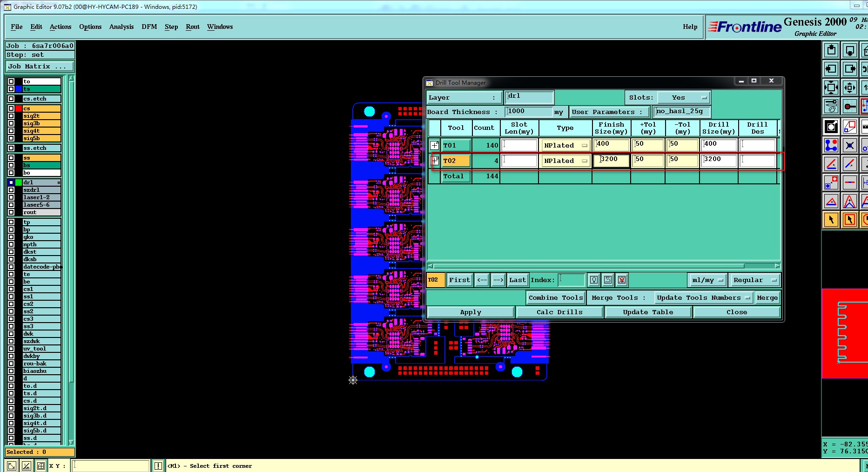This screenshot has width=868, height=472.
Task: Click the blue color swatch of layer ts
Action: point(19,89)
